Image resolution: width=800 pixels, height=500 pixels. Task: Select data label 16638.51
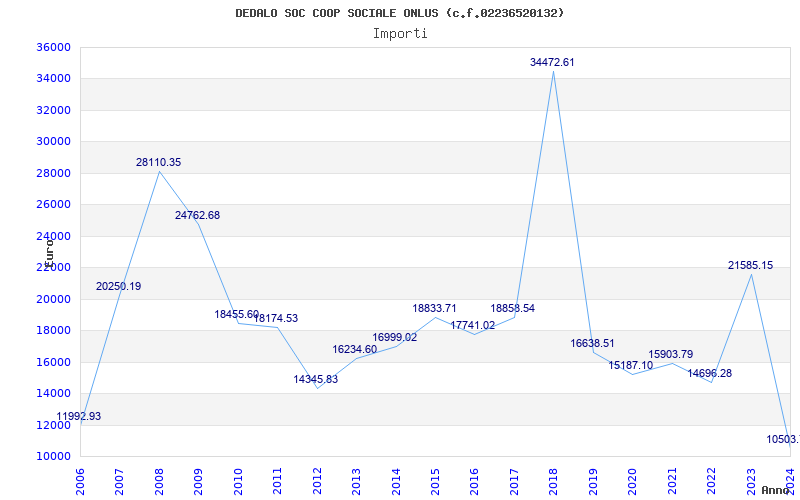(x=592, y=343)
